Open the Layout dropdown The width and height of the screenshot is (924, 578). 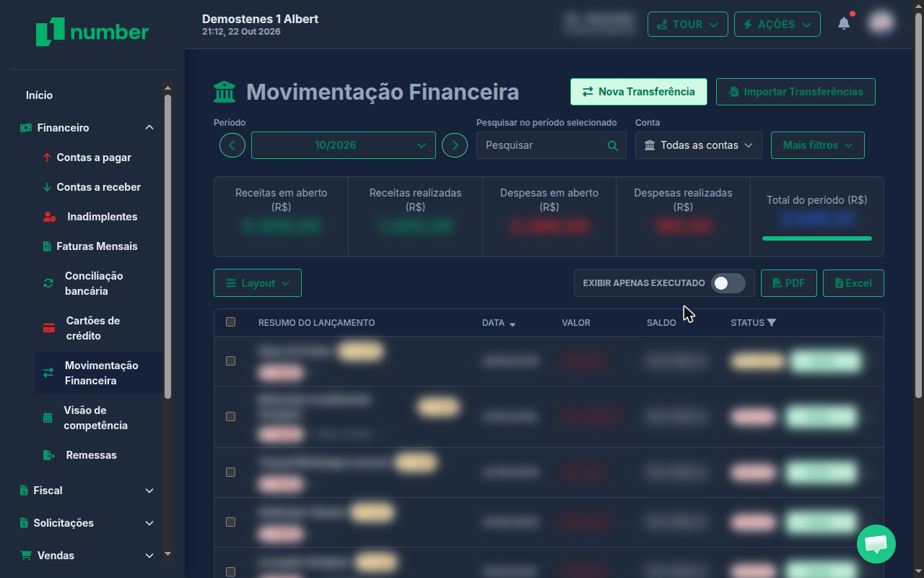258,283
